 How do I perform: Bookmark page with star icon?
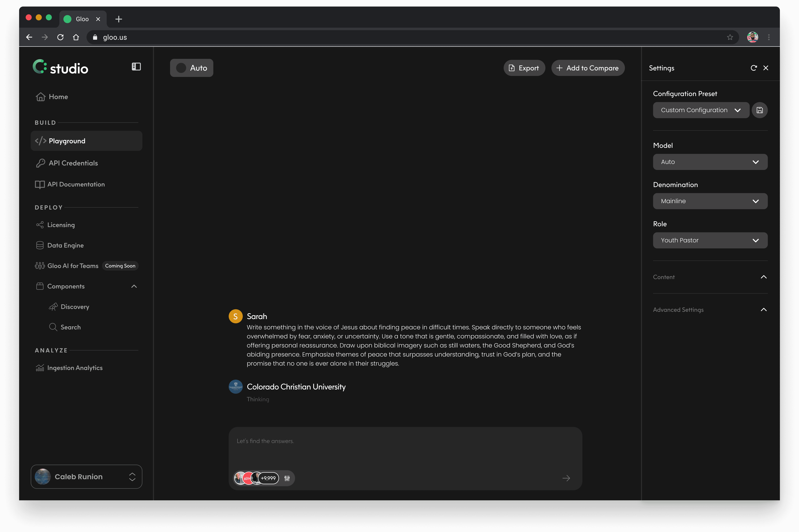[x=730, y=37]
